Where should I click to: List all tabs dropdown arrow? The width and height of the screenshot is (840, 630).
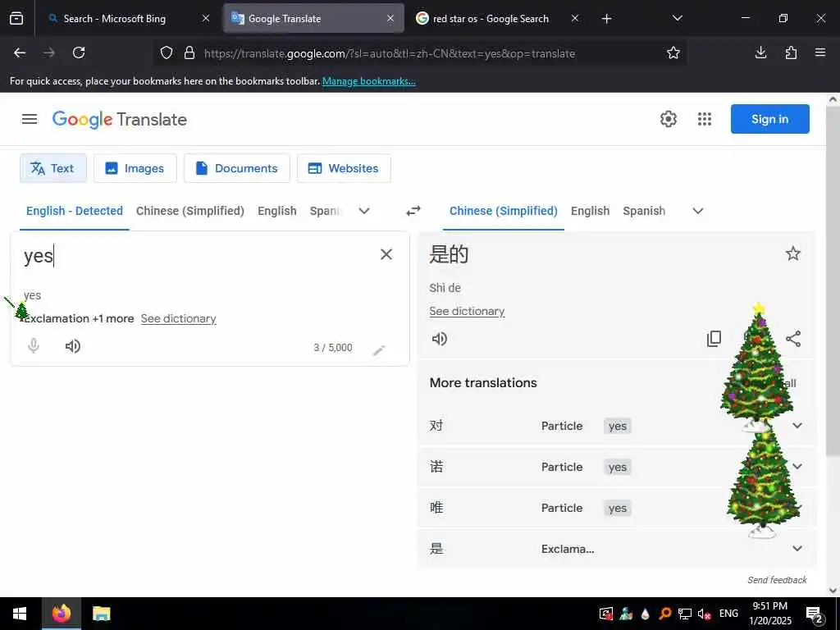[x=677, y=18]
